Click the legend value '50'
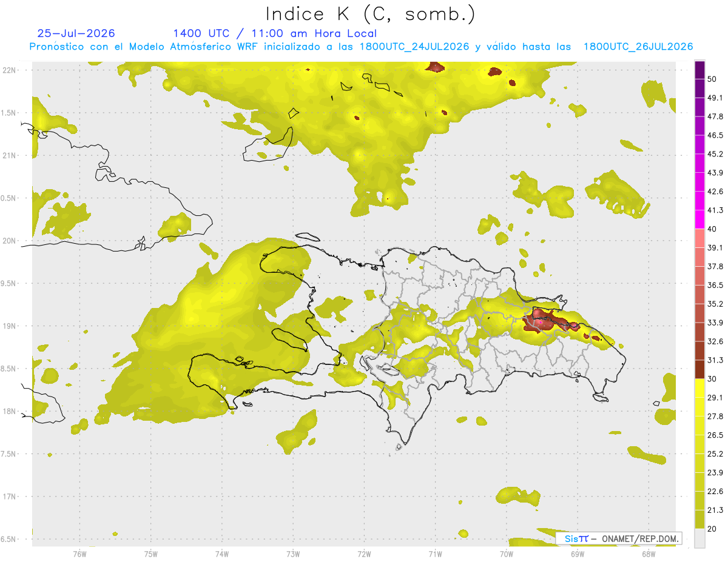Image resolution: width=728 pixels, height=562 pixels. point(713,79)
